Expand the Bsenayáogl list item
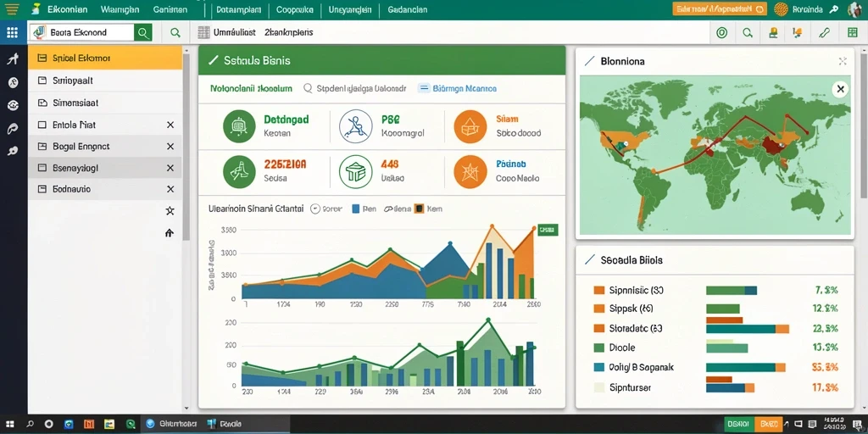The width and height of the screenshot is (868, 434). click(x=105, y=168)
